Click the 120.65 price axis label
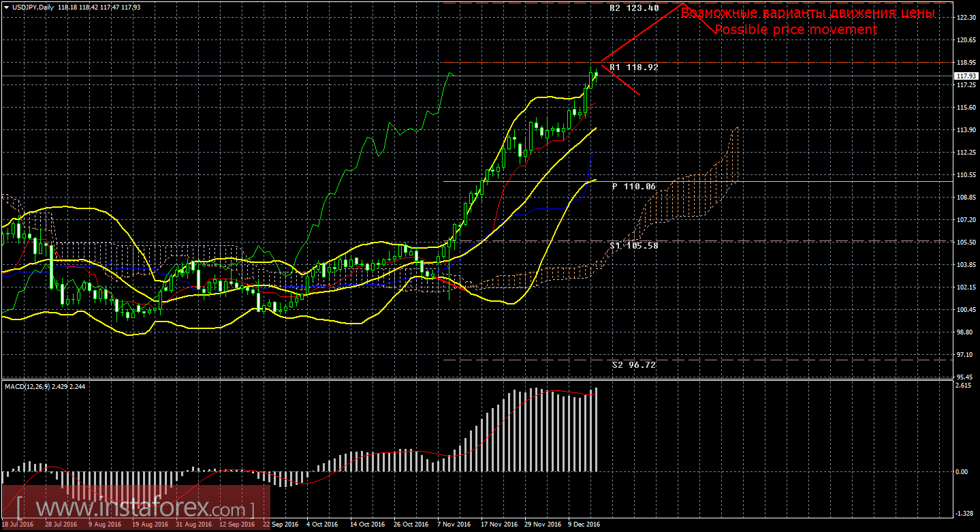 point(966,40)
